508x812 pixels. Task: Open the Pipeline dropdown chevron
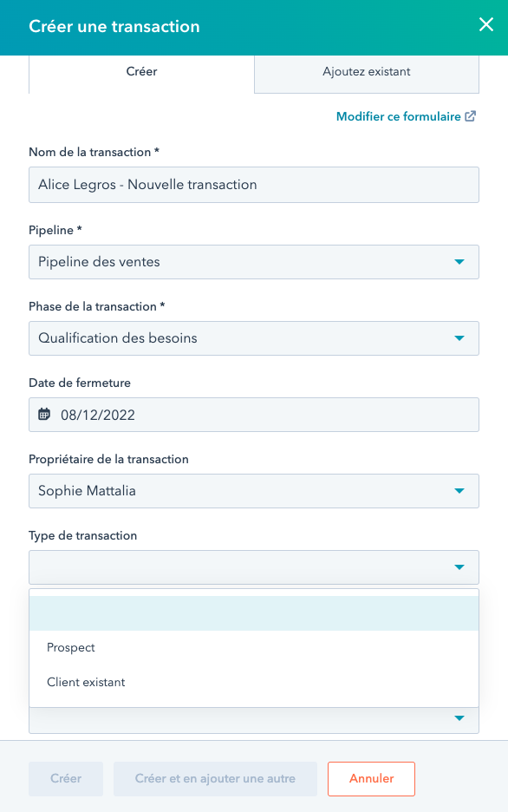(x=459, y=262)
